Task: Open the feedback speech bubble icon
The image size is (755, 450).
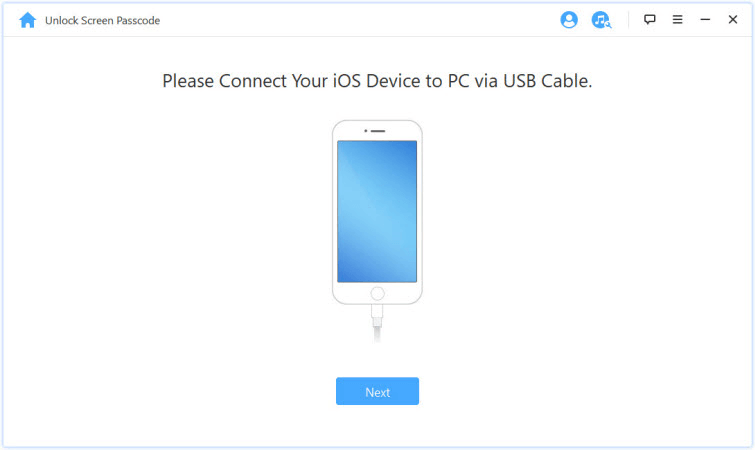Action: (x=650, y=19)
